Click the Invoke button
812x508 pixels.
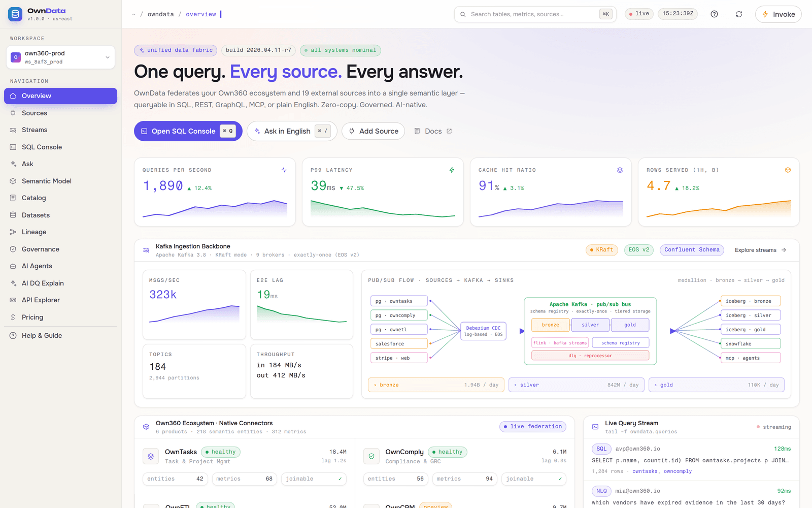point(778,14)
